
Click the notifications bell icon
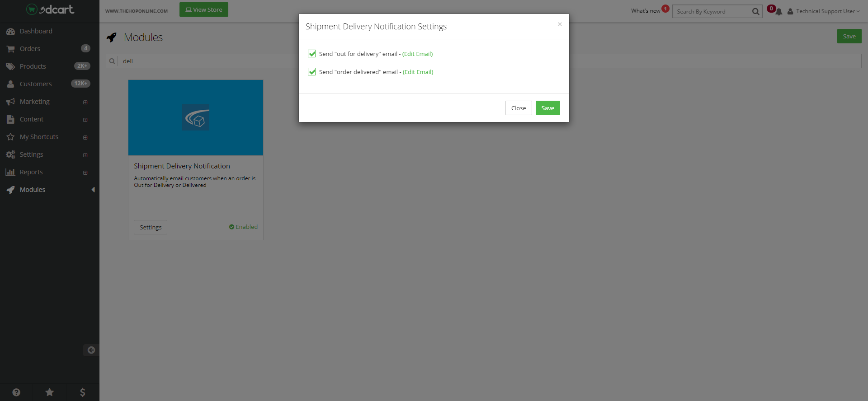[x=778, y=12]
